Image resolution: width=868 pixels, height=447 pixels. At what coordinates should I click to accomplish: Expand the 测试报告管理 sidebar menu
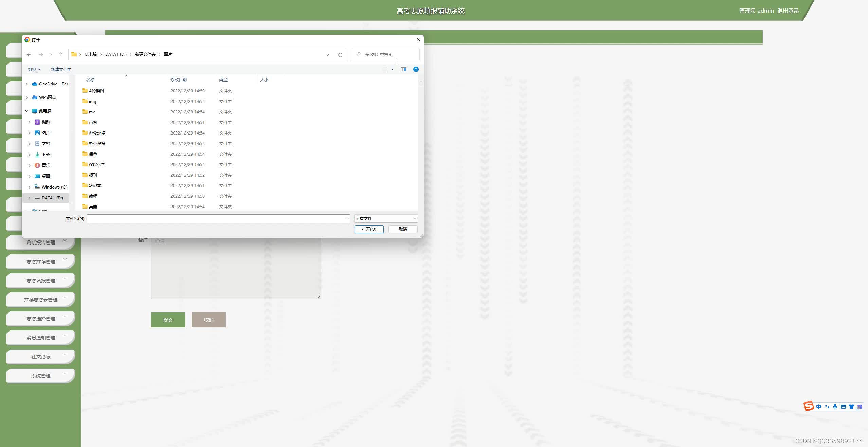41,243
